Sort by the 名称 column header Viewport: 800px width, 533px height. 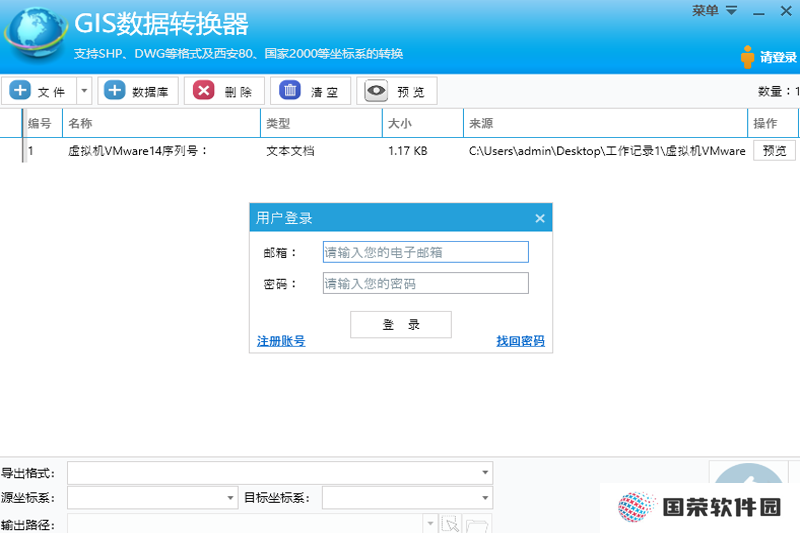pyautogui.click(x=161, y=123)
